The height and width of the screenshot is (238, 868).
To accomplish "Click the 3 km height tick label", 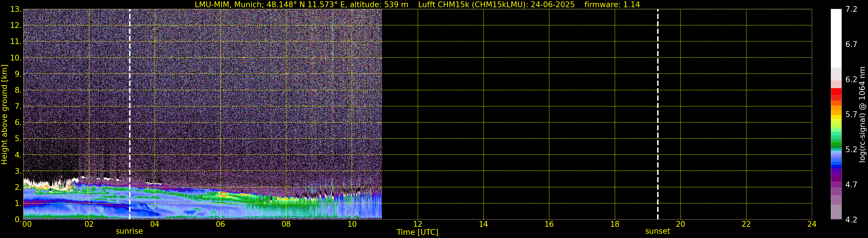I will pos(18,171).
